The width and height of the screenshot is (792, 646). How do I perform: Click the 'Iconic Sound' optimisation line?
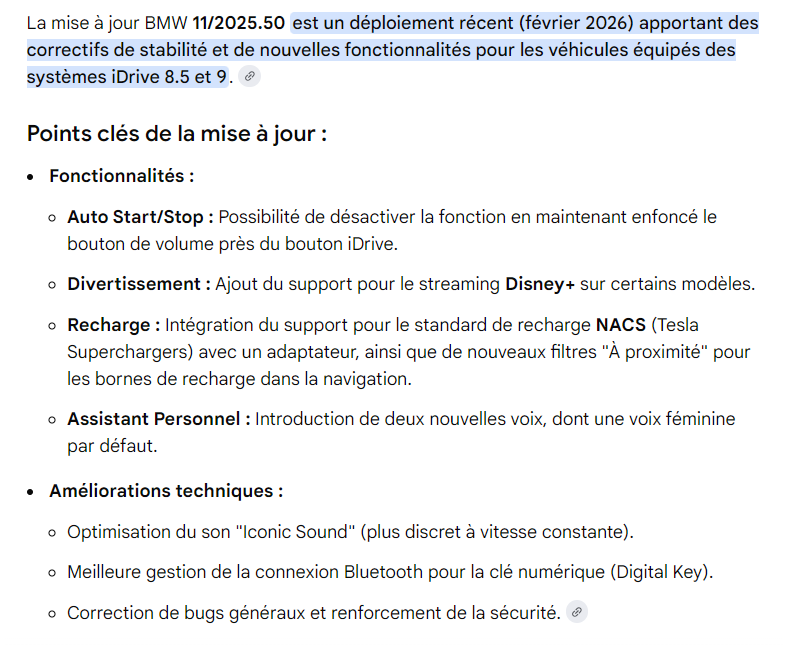click(350, 532)
